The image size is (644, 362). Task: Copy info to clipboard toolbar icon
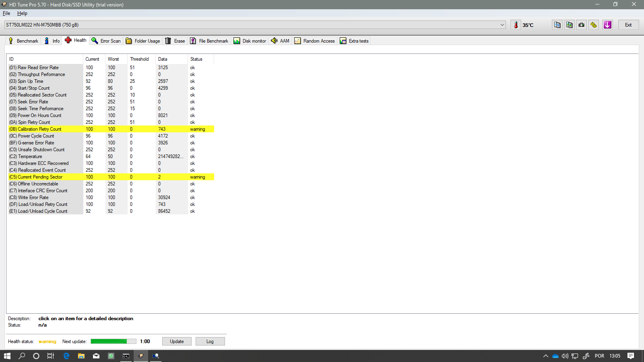tap(557, 25)
